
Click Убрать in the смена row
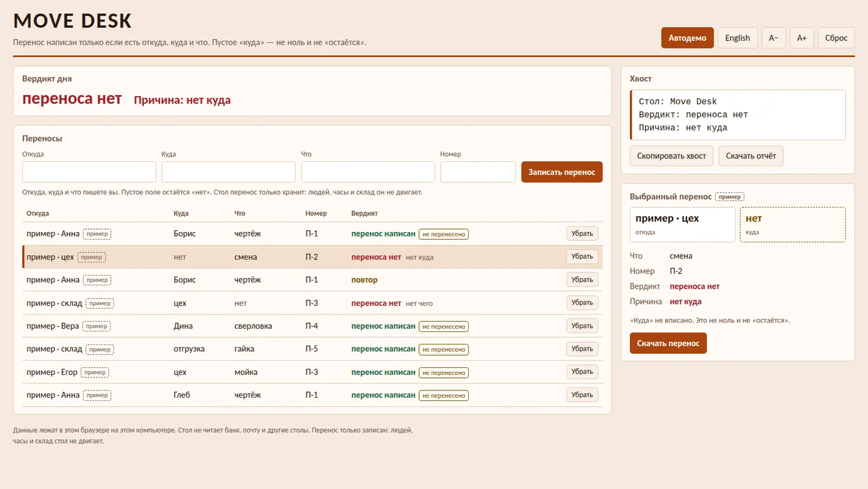(582, 257)
